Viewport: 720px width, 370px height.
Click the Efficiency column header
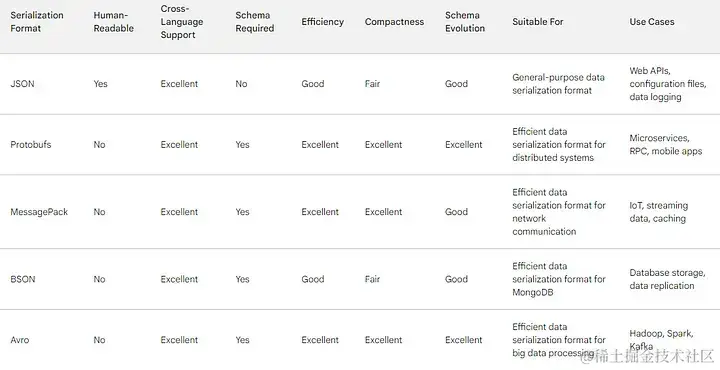[x=322, y=22]
